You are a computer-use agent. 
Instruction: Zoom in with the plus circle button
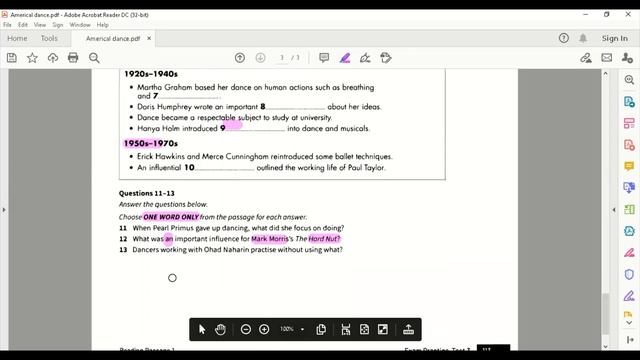264,329
